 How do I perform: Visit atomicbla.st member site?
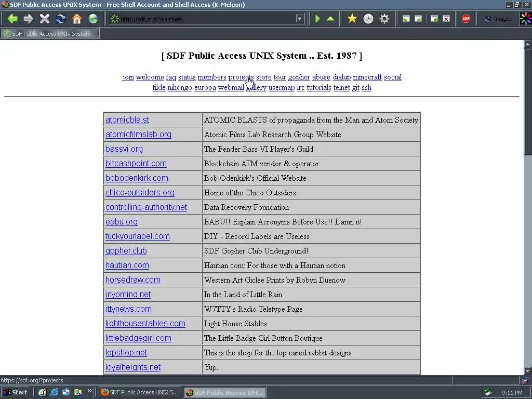point(127,120)
